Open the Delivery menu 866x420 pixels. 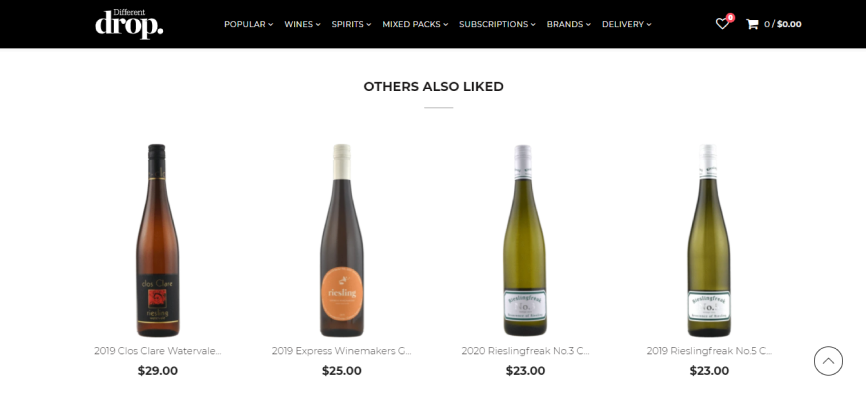626,24
